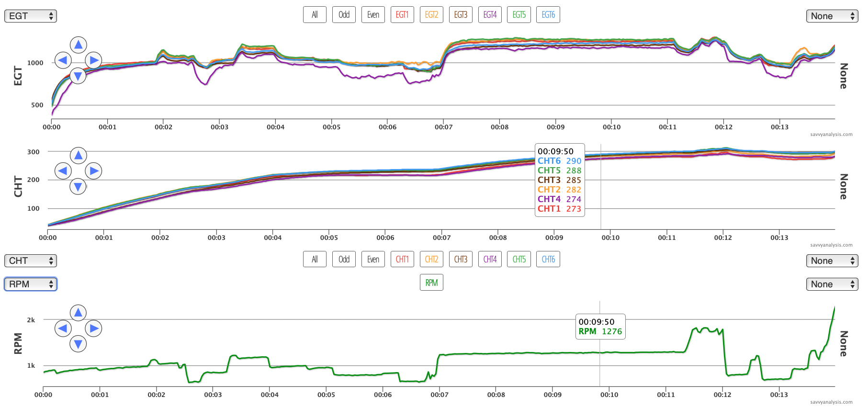Show All CHT cylinders
Viewport: 868px width, 408px height.
click(x=315, y=260)
